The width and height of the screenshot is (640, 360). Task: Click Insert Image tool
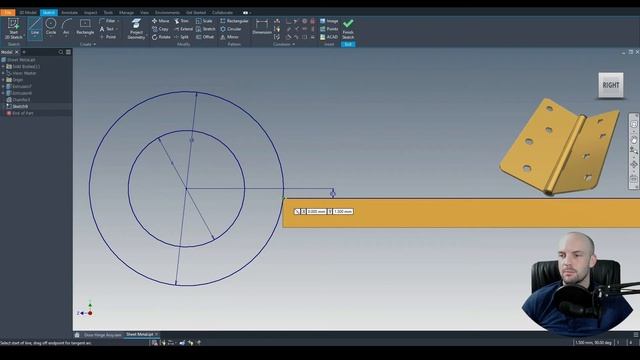point(329,21)
